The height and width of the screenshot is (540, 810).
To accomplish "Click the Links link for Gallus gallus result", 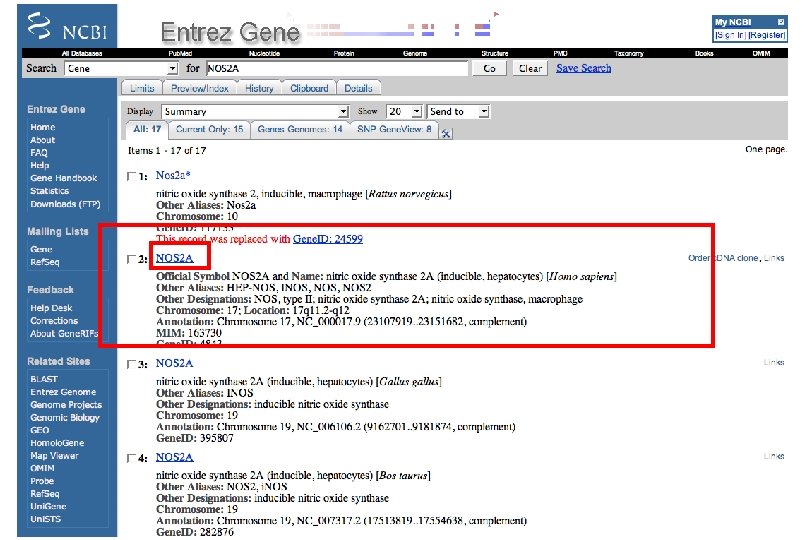I will pos(774,362).
